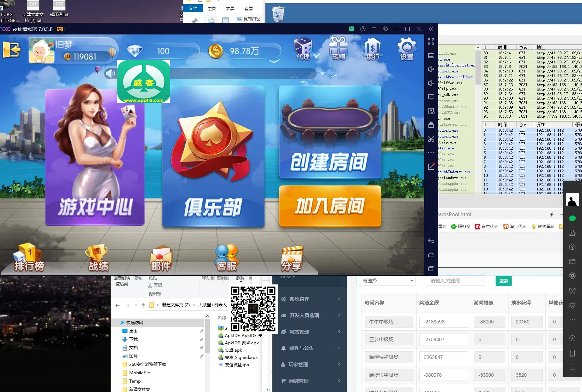Select the 查看 tab in Explorer ribbon
This screenshot has width=582, height=392.
pos(249,9)
